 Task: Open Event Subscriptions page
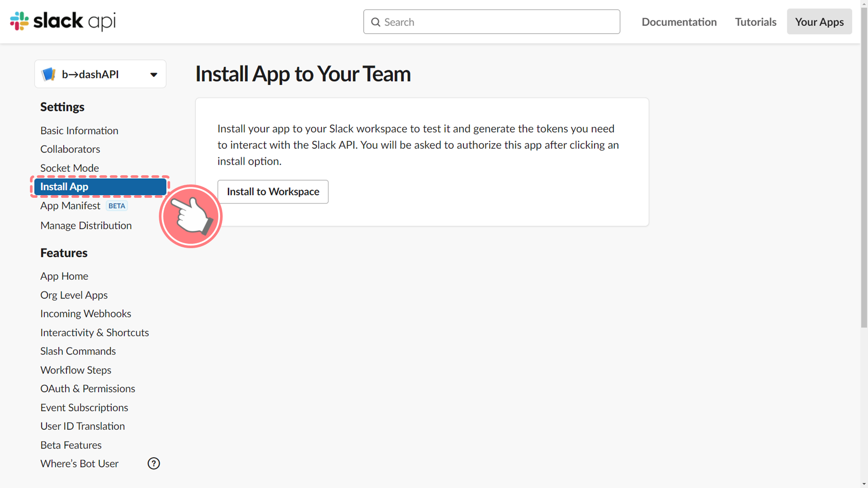pyautogui.click(x=84, y=408)
